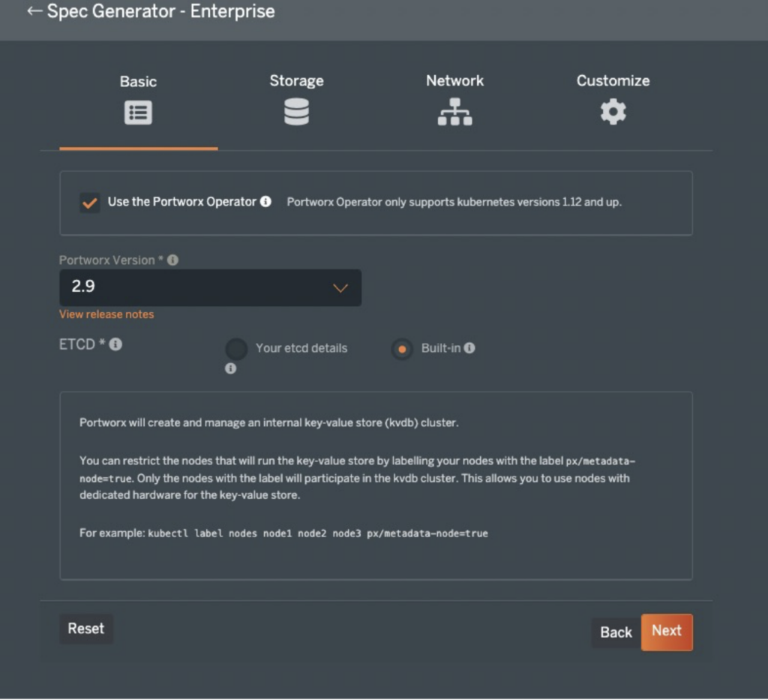Reset the spec generator form
The image size is (768, 700).
click(85, 629)
